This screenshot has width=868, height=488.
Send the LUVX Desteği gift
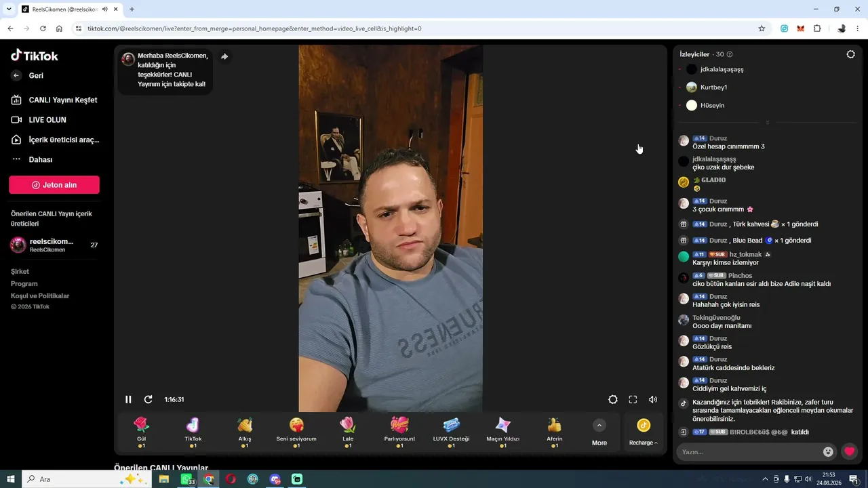pos(451,432)
